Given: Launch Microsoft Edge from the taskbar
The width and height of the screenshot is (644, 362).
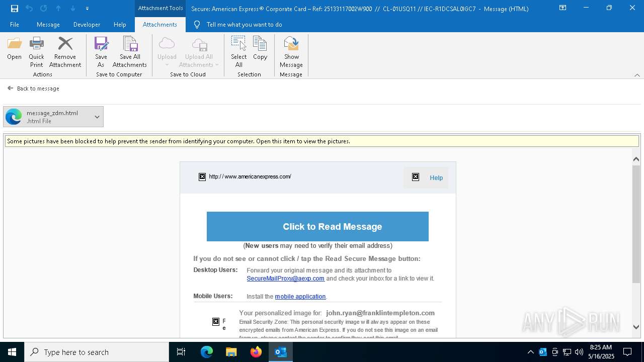Looking at the screenshot, I should pyautogui.click(x=207, y=352).
